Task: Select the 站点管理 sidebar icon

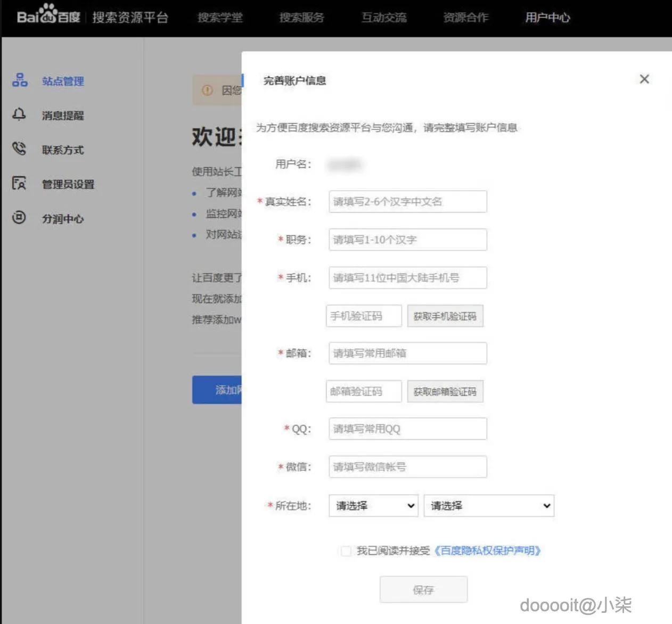Action: (x=20, y=80)
